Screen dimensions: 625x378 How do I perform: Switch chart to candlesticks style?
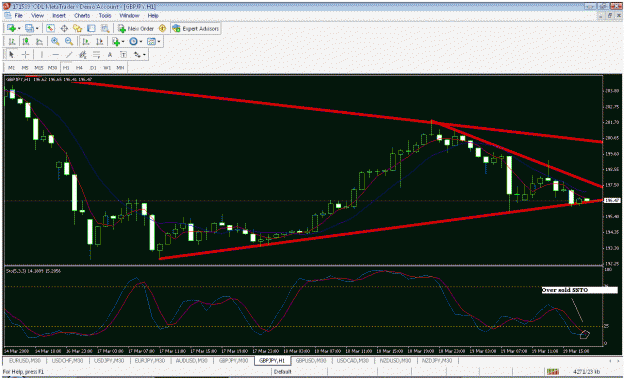tap(26, 41)
